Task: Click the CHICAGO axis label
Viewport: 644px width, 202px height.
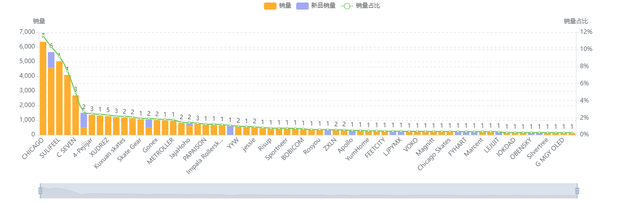Action: click(x=33, y=148)
